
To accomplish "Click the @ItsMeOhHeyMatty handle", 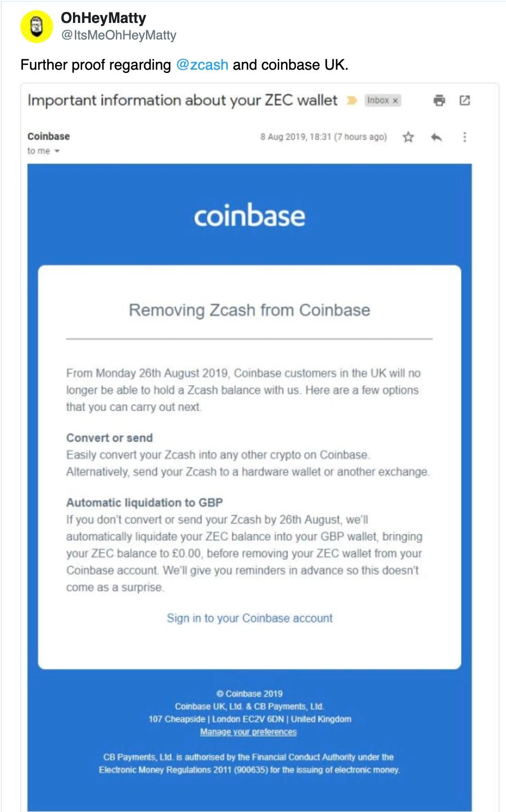I will point(118,35).
